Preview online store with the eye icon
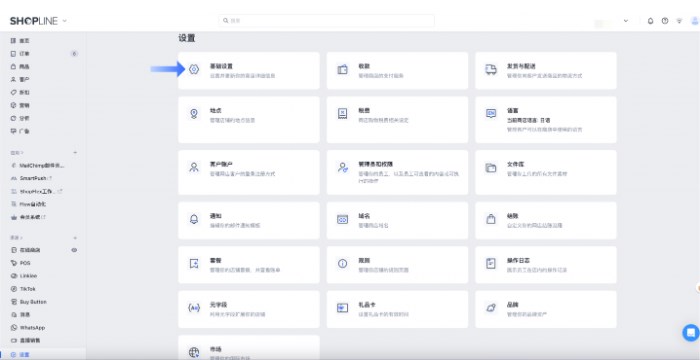 click(x=74, y=250)
